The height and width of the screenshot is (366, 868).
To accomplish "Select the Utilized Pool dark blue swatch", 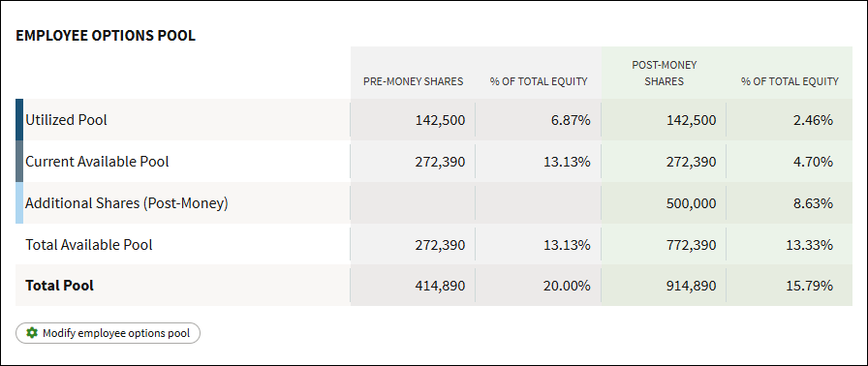I will pos(19,119).
